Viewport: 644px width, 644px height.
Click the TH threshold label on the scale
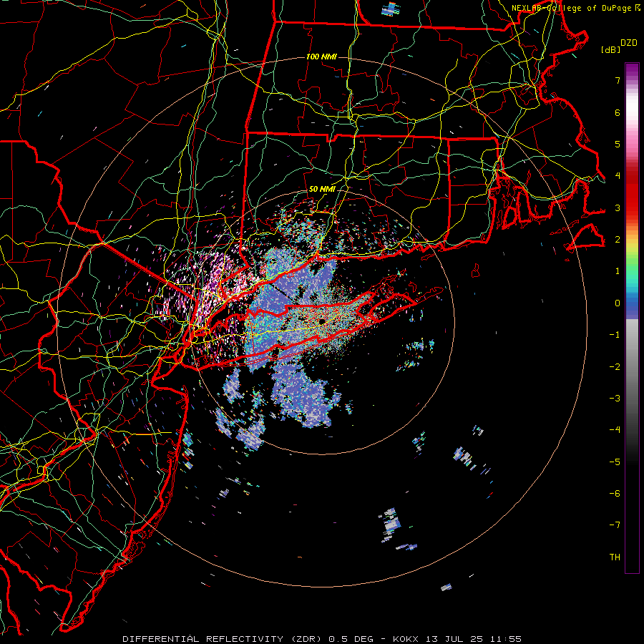click(x=615, y=557)
